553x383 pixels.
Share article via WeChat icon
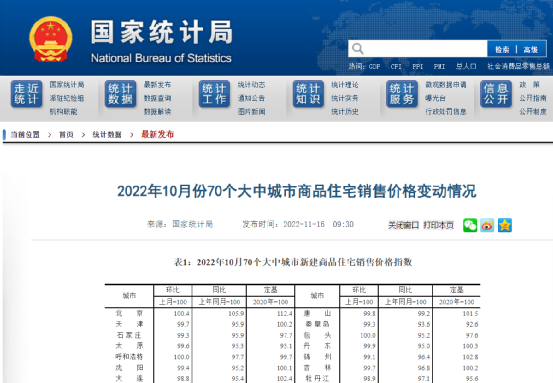tap(470, 225)
